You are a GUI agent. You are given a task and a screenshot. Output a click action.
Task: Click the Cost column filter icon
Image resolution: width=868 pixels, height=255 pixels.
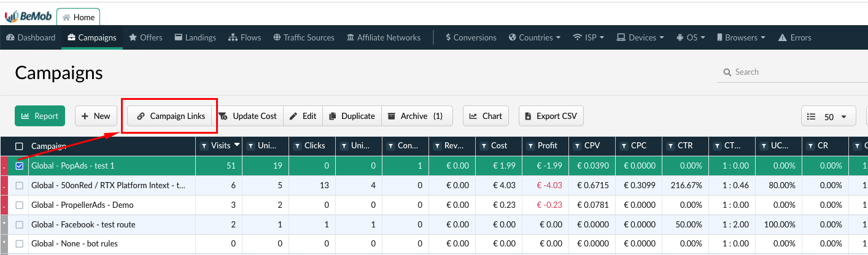click(x=484, y=146)
